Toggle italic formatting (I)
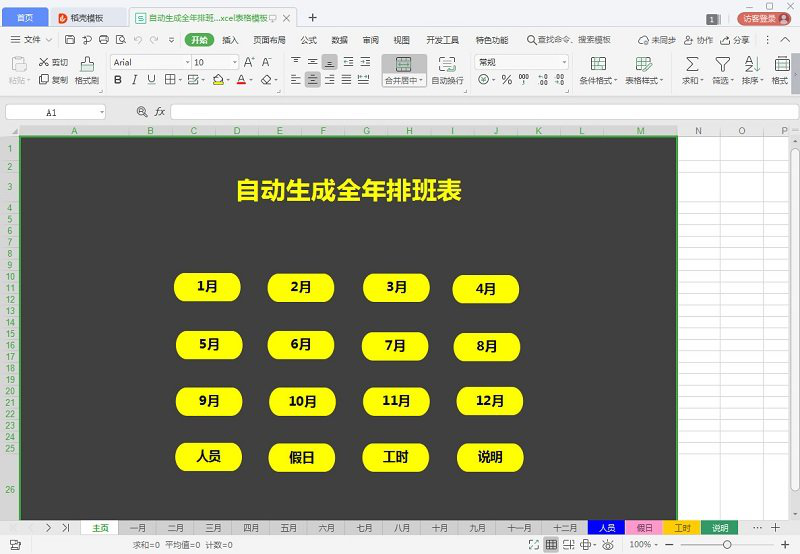800x554 pixels. [135, 80]
